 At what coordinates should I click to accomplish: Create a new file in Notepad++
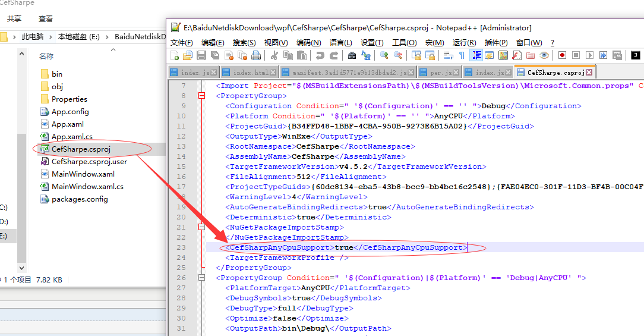(x=174, y=55)
